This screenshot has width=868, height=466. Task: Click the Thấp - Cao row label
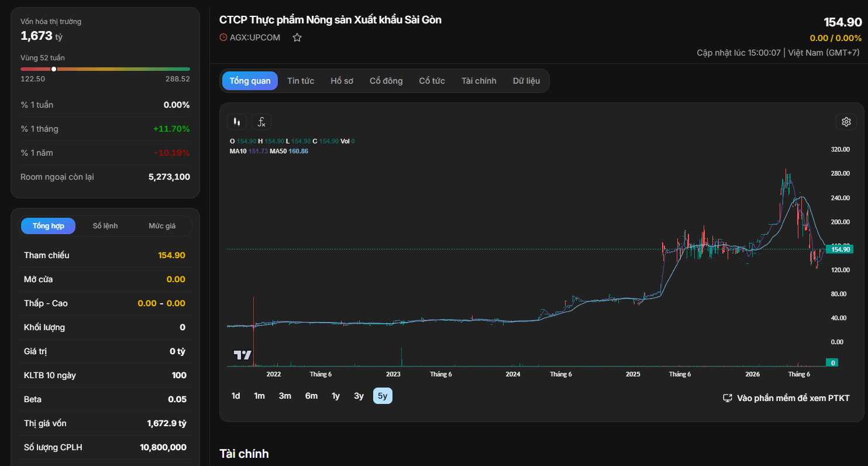pyautogui.click(x=46, y=303)
